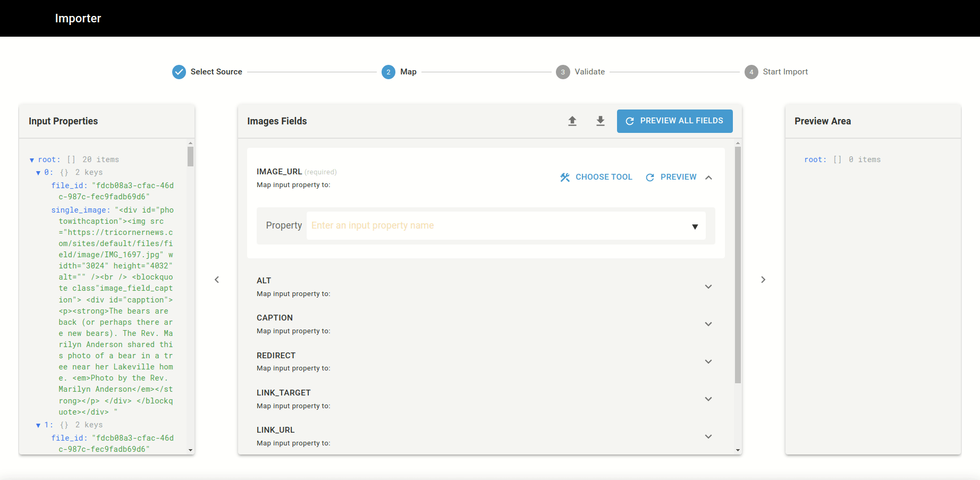Click the Select Source completed checkmark icon
This screenshot has height=480, width=980.
[179, 72]
